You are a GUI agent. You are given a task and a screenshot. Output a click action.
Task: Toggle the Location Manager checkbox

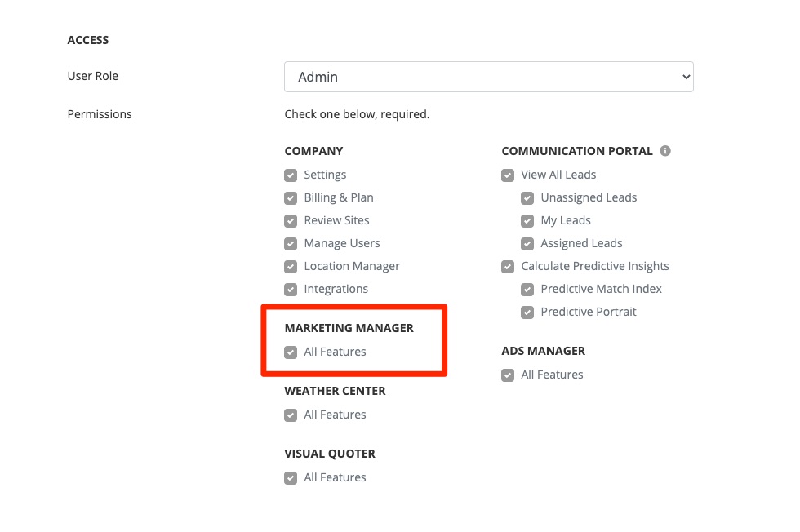pyautogui.click(x=291, y=266)
